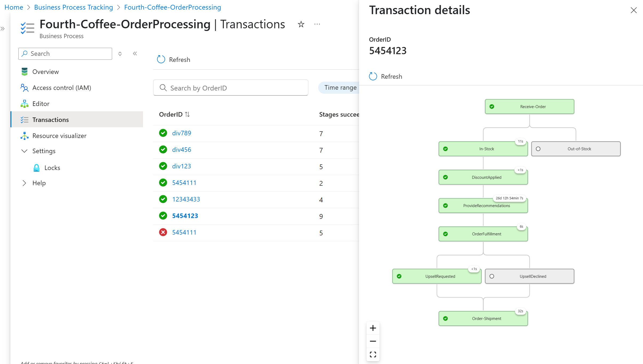Open the Editor from the sidebar
The image size is (643, 364).
(41, 104)
